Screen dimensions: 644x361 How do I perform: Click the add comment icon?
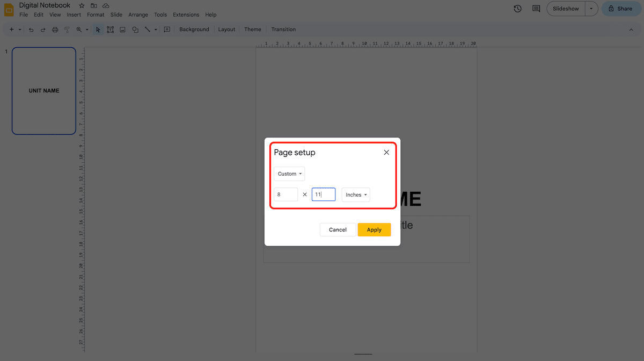point(167,30)
